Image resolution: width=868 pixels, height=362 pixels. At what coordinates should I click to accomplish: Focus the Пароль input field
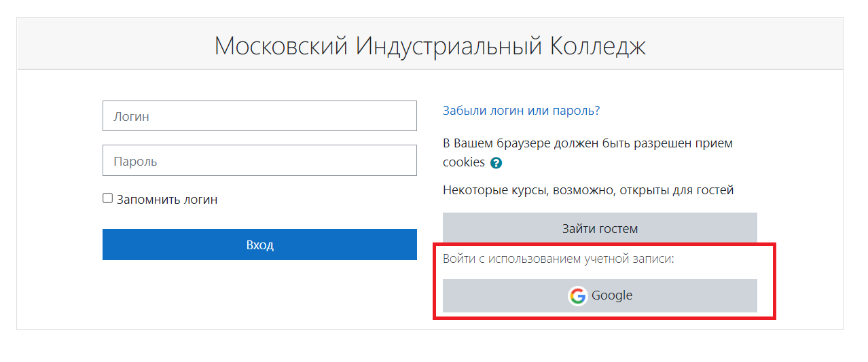coord(259,161)
